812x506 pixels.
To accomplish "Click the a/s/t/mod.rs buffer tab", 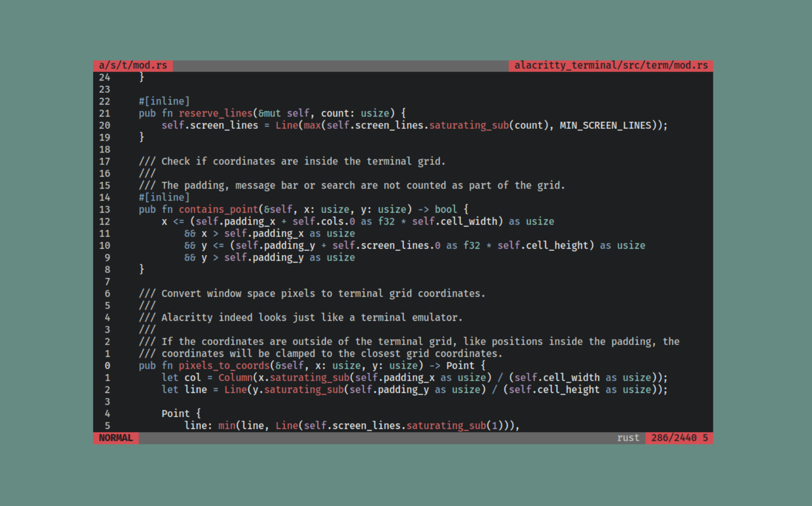I will click(x=133, y=66).
